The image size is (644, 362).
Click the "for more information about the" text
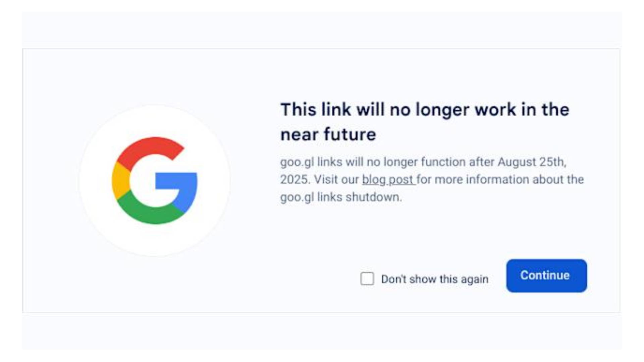pyautogui.click(x=500, y=179)
